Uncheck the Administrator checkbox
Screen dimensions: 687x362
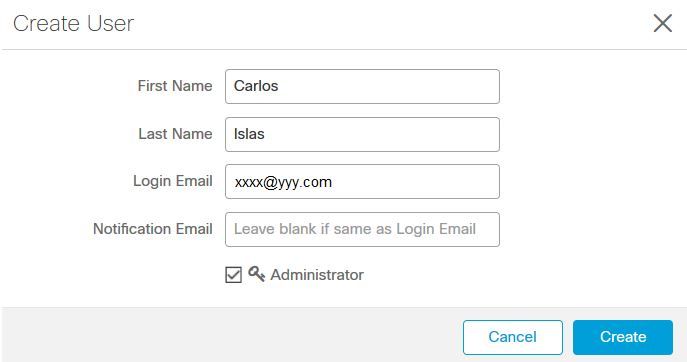point(233,275)
